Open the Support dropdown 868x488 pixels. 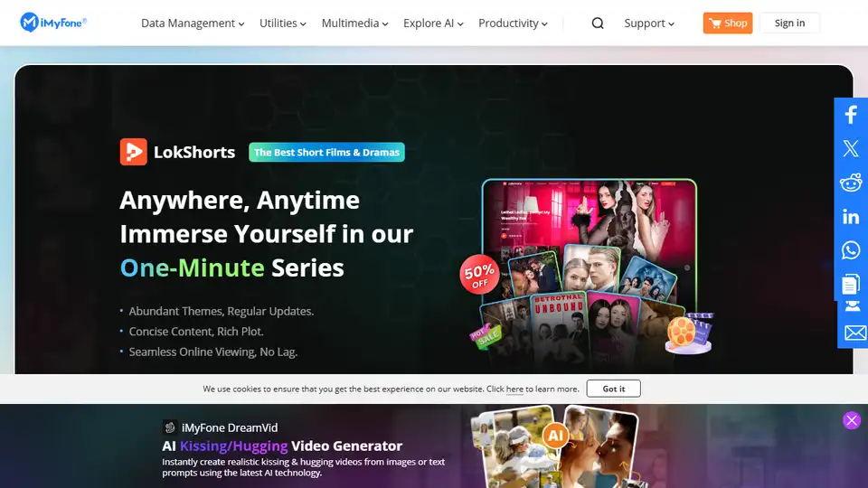(649, 23)
